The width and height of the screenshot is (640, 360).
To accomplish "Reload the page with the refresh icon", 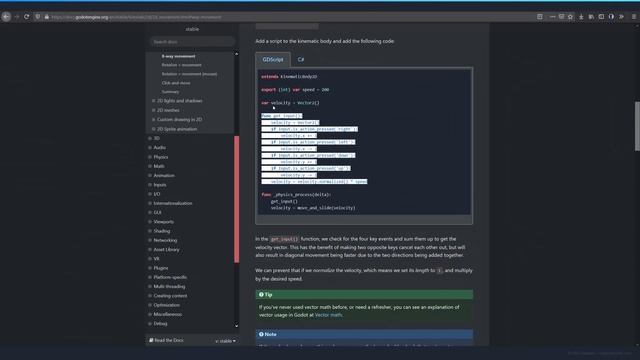I will tap(27, 17).
